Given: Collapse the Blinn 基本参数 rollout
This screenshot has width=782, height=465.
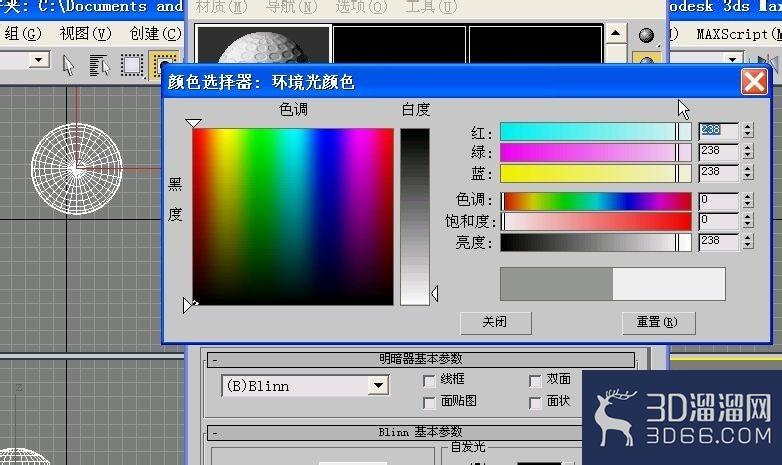Looking at the screenshot, I should pos(394,432).
